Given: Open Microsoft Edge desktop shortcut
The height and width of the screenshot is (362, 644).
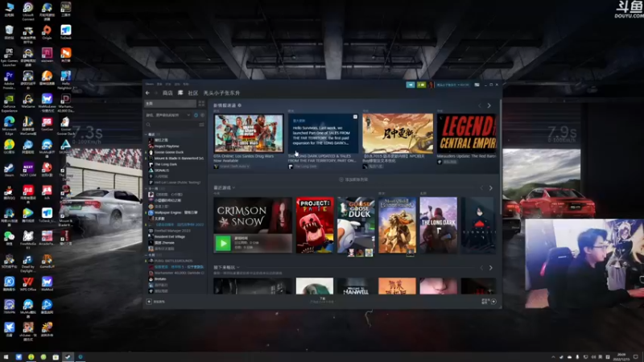Looking at the screenshot, I should pos(9,125).
